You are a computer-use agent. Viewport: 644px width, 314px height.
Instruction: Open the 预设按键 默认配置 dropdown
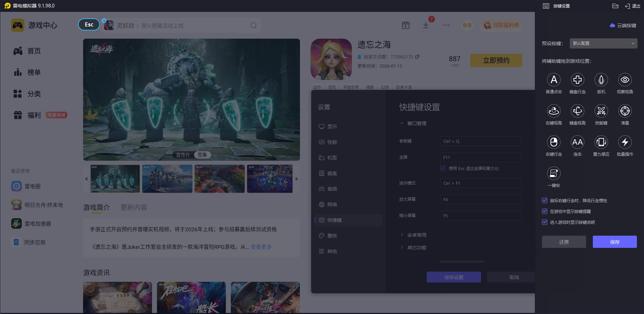coord(604,43)
